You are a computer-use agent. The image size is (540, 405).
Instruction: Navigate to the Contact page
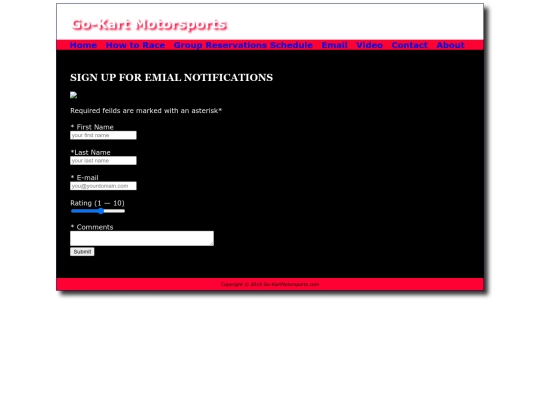(x=409, y=45)
